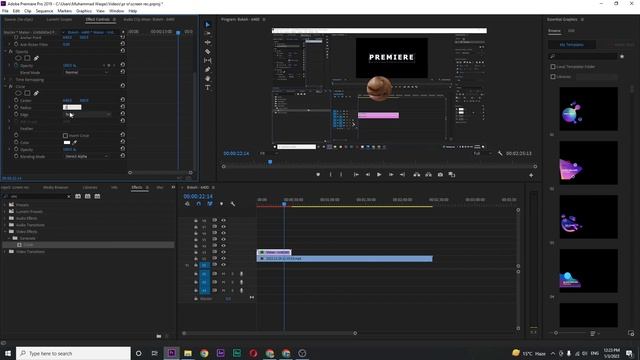The height and width of the screenshot is (360, 640).
Task: Hide topmost video track eye icon
Action: click(x=223, y=220)
